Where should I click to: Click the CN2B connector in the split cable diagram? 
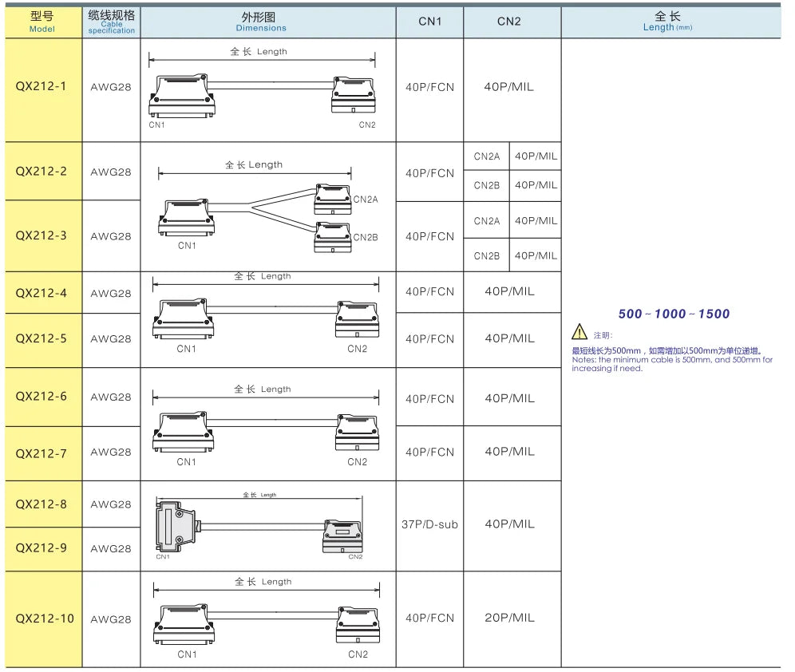[x=333, y=237]
